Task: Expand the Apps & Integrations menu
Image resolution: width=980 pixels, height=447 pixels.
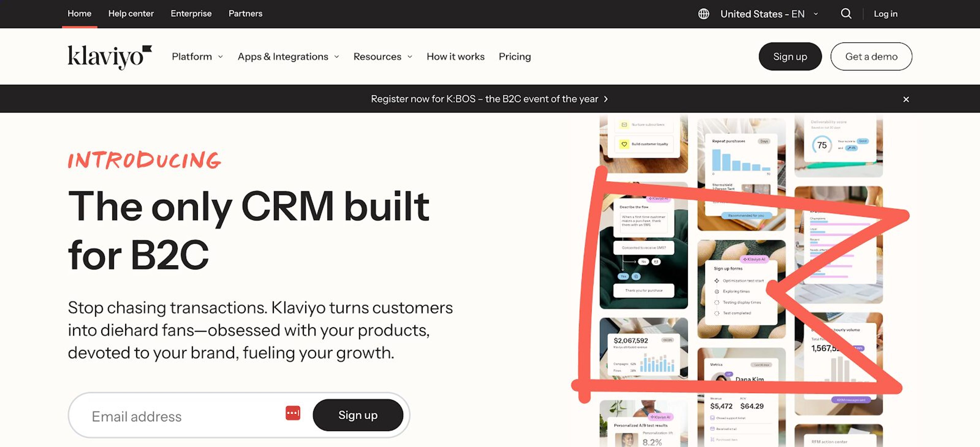Action: (x=288, y=57)
